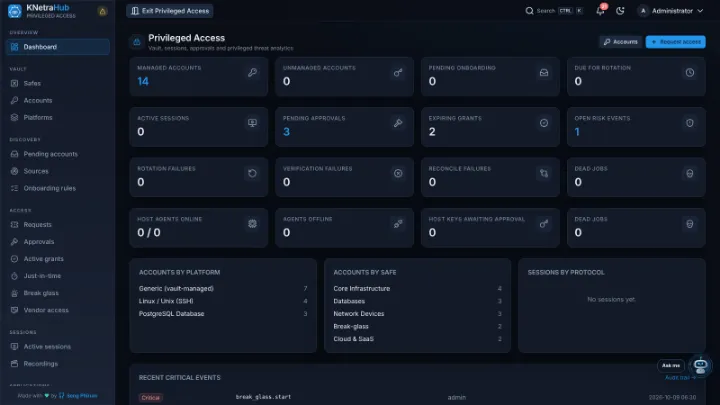This screenshot has height=405, width=720.
Task: Open Approvals in the sidebar
Action: (x=58, y=242)
